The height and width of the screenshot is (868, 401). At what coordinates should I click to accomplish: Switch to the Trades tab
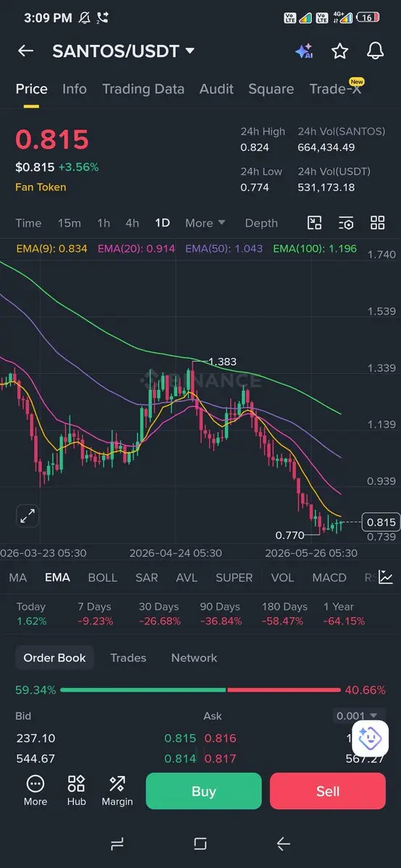tap(128, 658)
